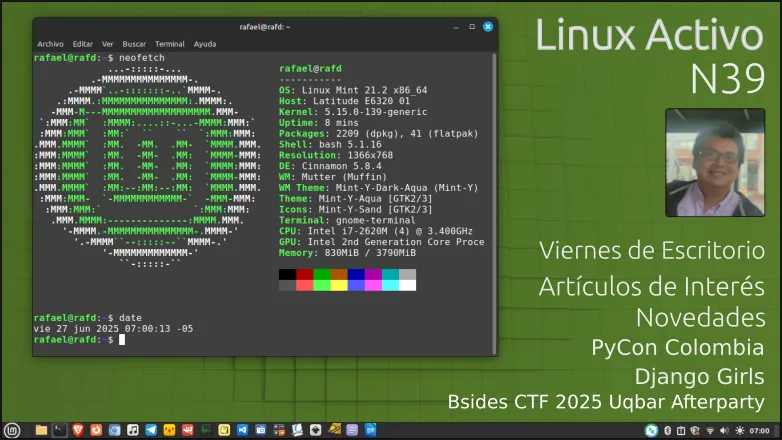Minimize the rafael@rafd terminal window

point(456,27)
